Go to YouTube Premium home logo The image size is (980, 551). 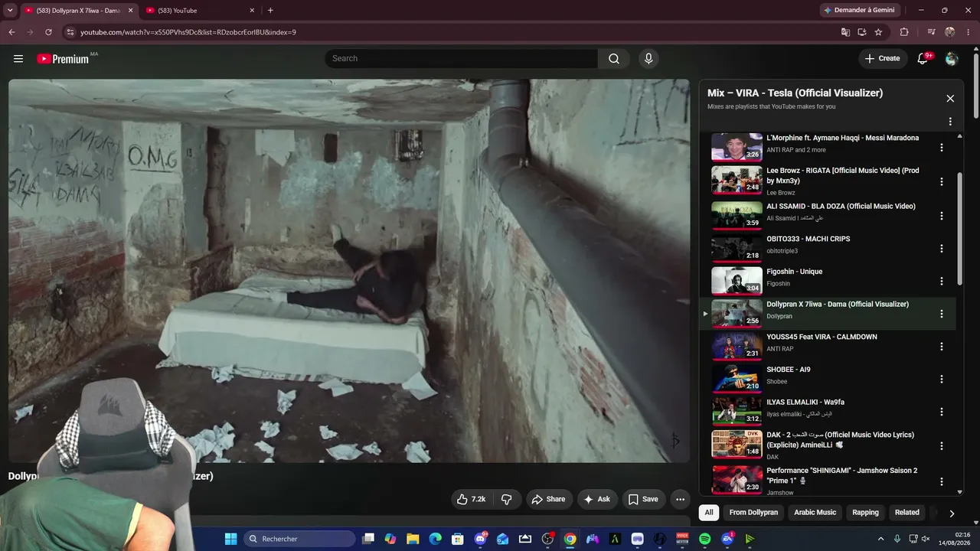(63, 59)
